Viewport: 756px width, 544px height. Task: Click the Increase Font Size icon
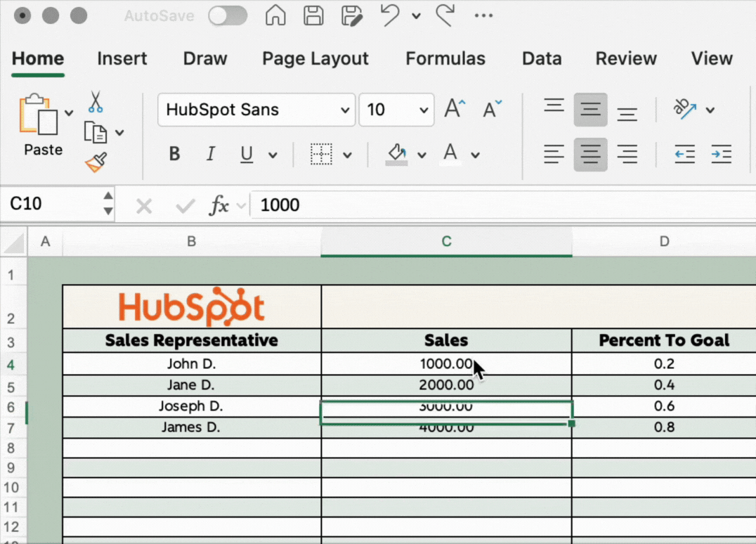click(x=455, y=110)
